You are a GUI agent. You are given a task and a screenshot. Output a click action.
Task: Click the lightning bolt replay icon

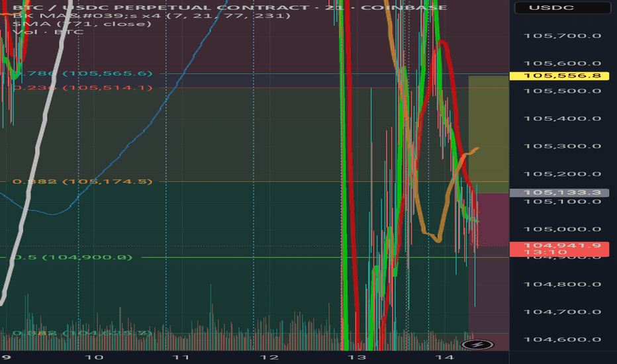(477, 345)
